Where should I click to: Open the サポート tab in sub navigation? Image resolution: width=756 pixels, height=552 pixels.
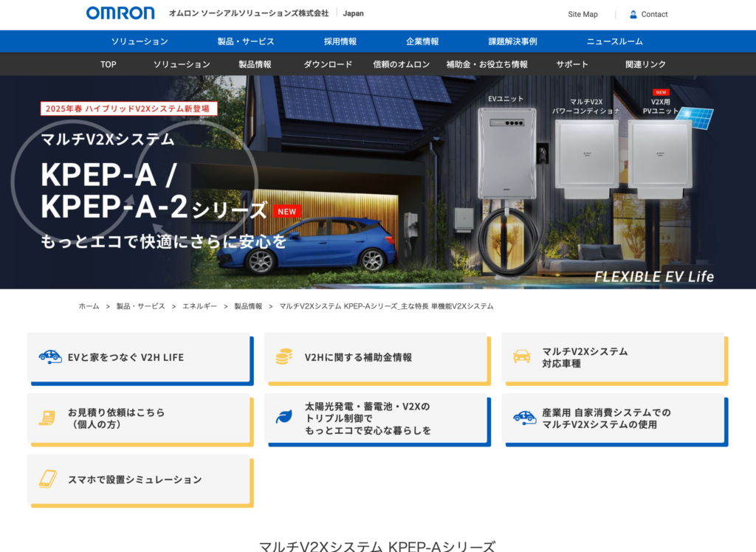572,64
